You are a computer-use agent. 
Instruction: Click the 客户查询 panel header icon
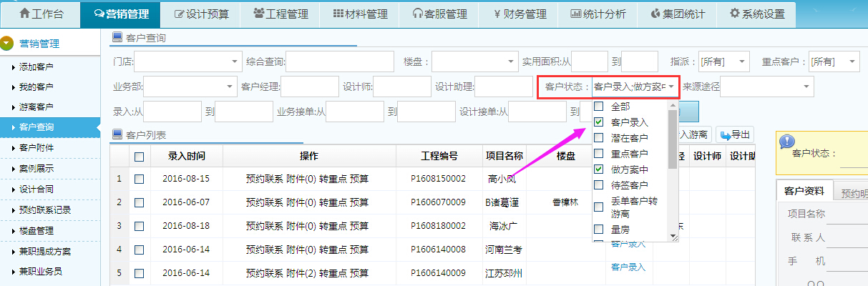point(117,37)
